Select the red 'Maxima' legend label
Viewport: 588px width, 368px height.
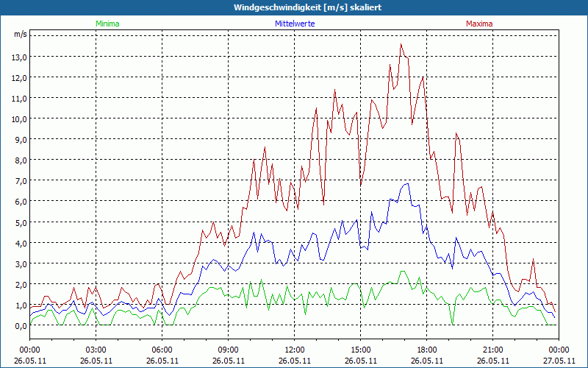[x=479, y=24]
